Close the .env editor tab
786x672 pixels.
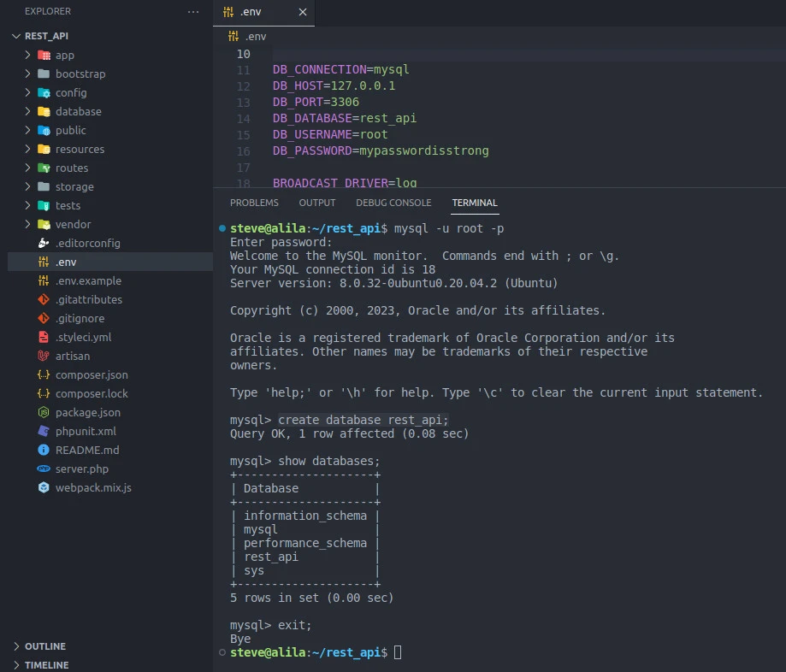click(x=302, y=12)
